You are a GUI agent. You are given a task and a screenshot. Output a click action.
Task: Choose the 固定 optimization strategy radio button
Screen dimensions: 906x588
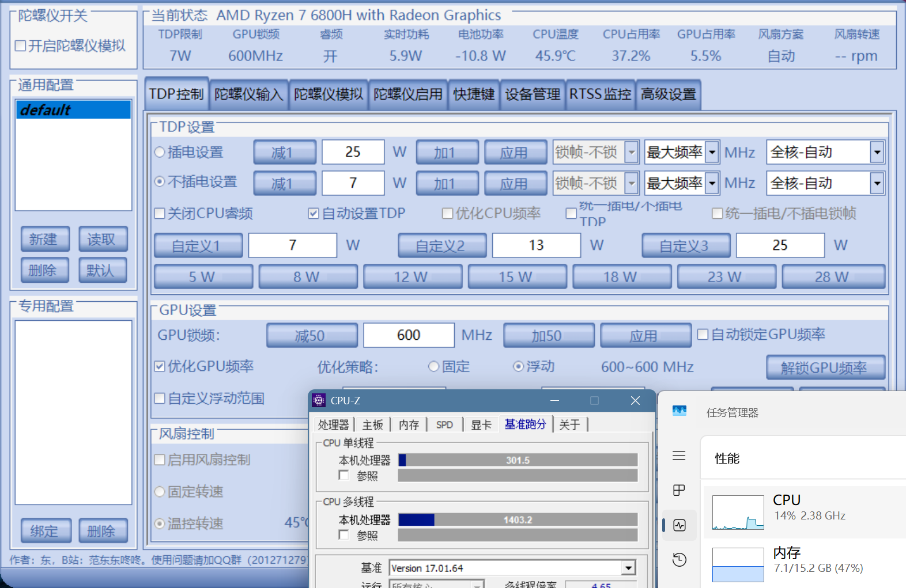434,366
